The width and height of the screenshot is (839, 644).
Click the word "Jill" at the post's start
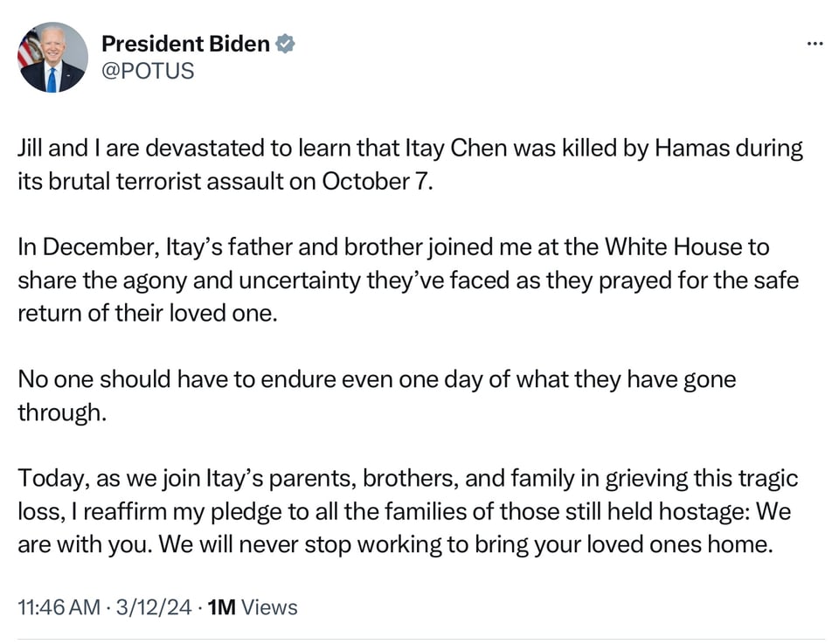point(31,149)
